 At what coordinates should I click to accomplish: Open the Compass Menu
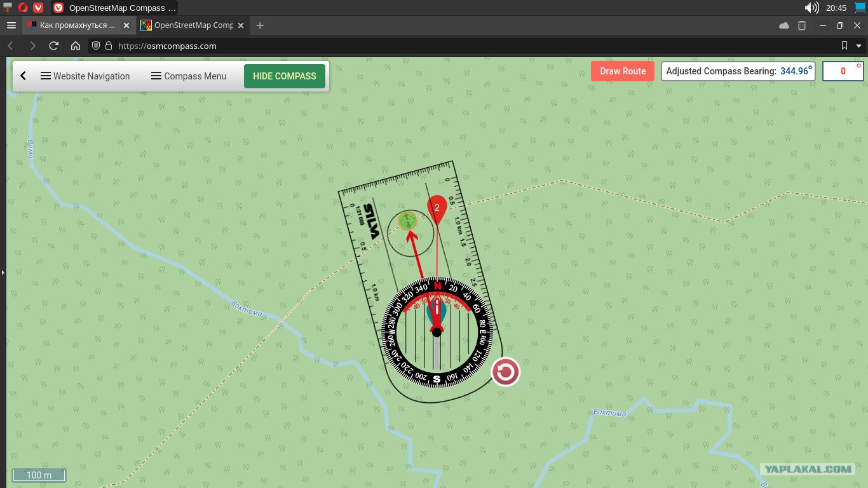click(x=189, y=76)
